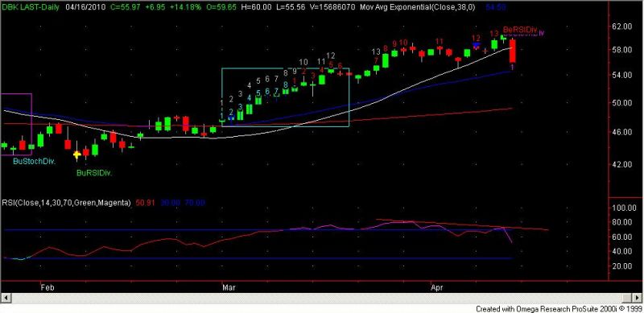
Task: Click the green BuRSIDiv. signal label
Action: (94, 173)
